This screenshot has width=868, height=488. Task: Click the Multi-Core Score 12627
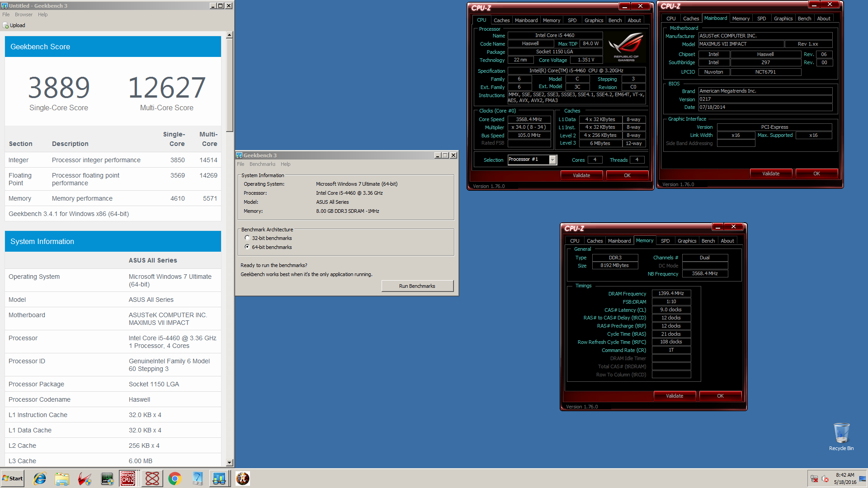[x=167, y=88]
